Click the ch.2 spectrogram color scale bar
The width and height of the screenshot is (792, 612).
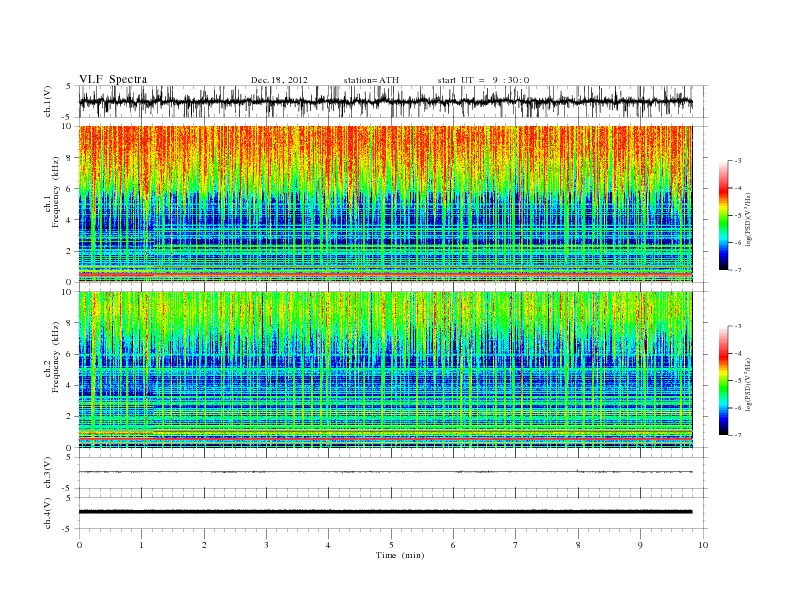point(723,381)
